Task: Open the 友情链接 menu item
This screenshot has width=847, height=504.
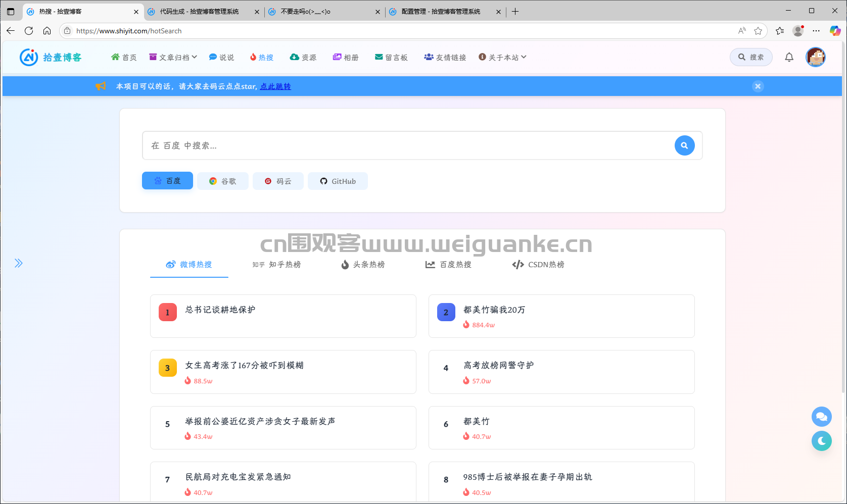Action: coord(445,58)
